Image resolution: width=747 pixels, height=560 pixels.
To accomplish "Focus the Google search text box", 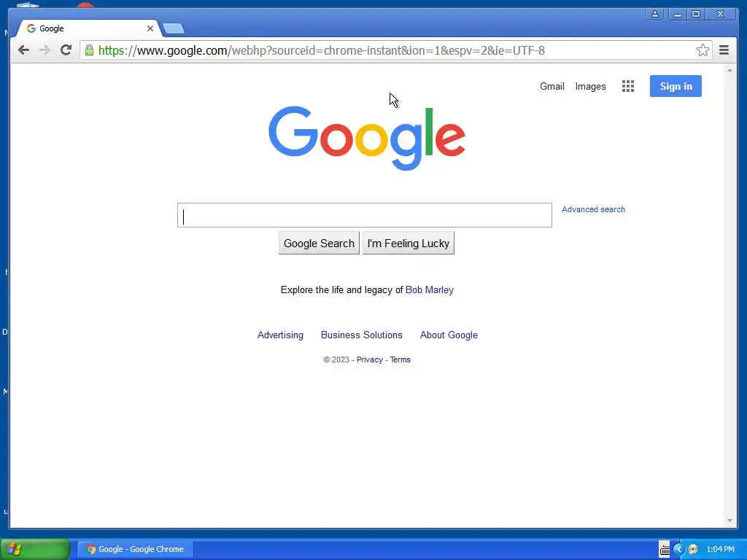I will [x=365, y=215].
